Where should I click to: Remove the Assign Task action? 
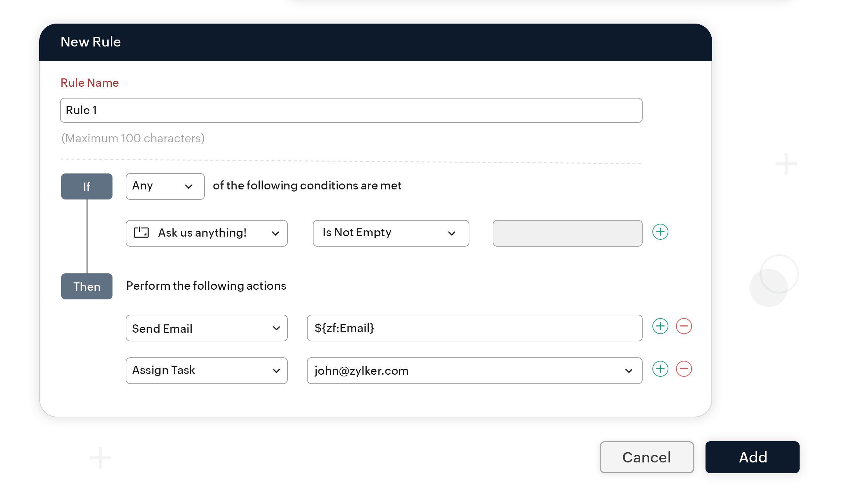click(684, 369)
